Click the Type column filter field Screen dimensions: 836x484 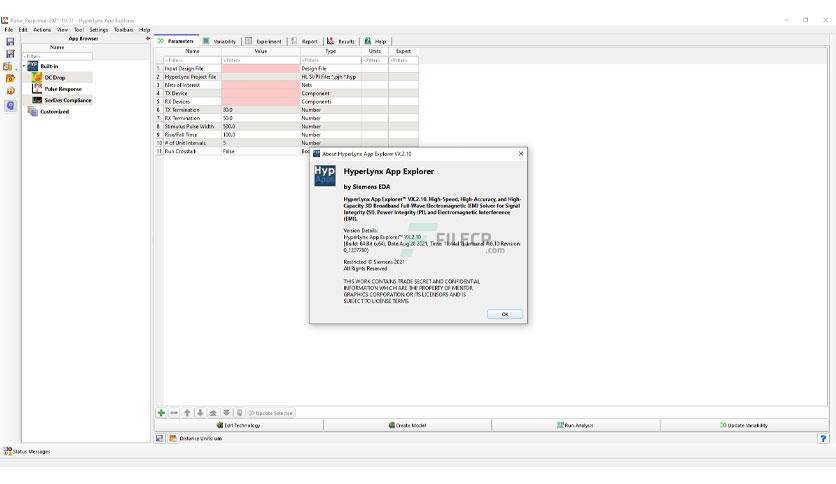pyautogui.click(x=331, y=60)
